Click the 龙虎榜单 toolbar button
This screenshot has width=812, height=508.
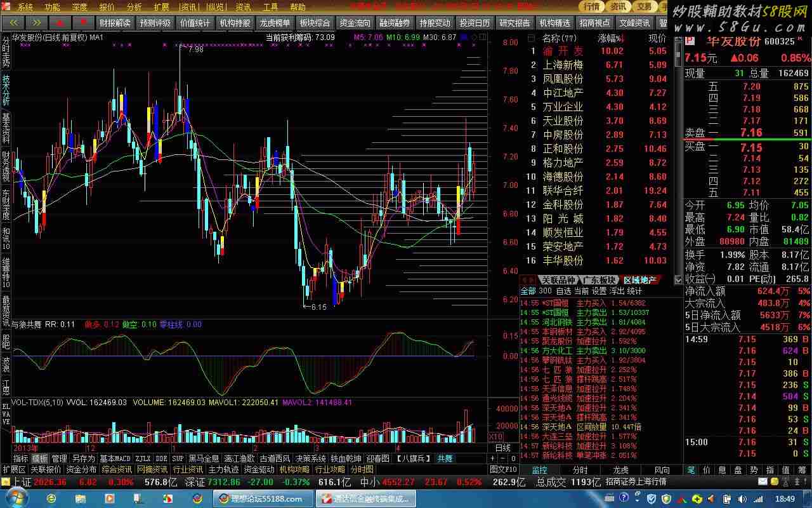[x=275, y=23]
